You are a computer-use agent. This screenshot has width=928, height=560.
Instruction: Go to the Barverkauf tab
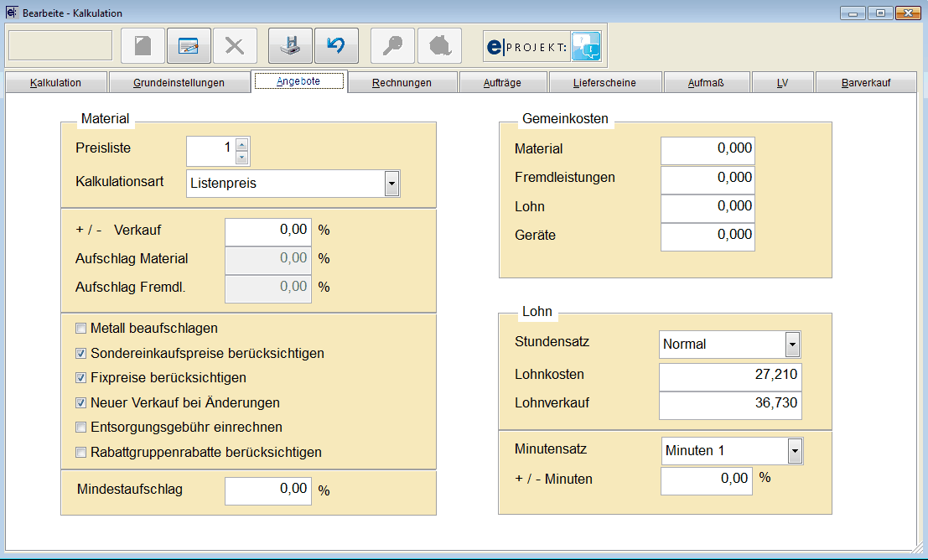865,83
